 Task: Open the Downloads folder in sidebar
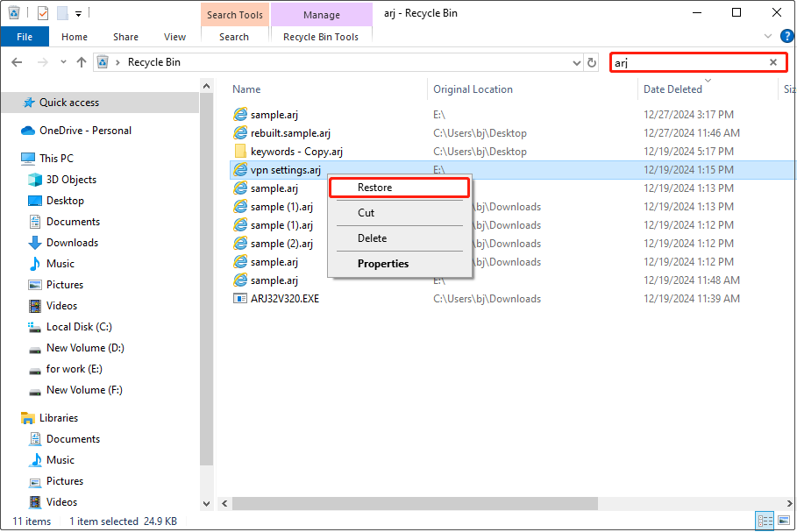tap(72, 243)
